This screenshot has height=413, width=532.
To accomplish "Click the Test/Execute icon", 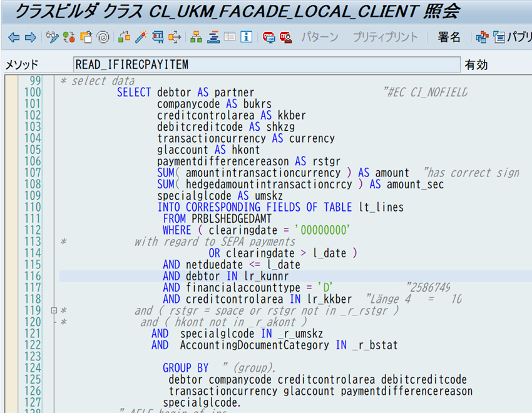I will [158, 37].
